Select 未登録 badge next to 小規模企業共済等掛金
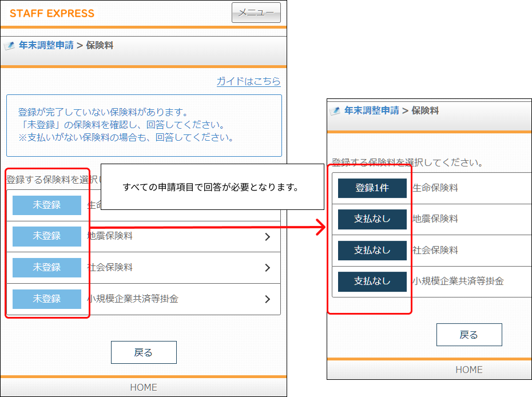This screenshot has width=532, height=397. (47, 299)
